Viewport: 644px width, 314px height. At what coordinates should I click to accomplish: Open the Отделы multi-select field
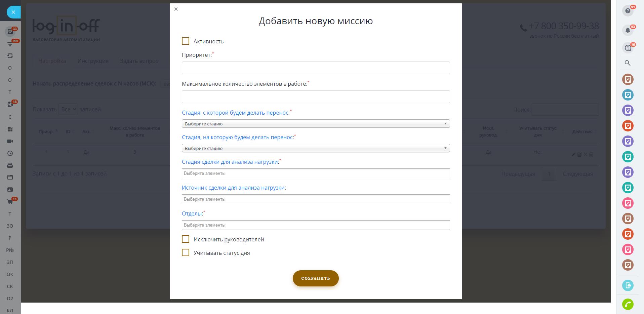click(316, 225)
